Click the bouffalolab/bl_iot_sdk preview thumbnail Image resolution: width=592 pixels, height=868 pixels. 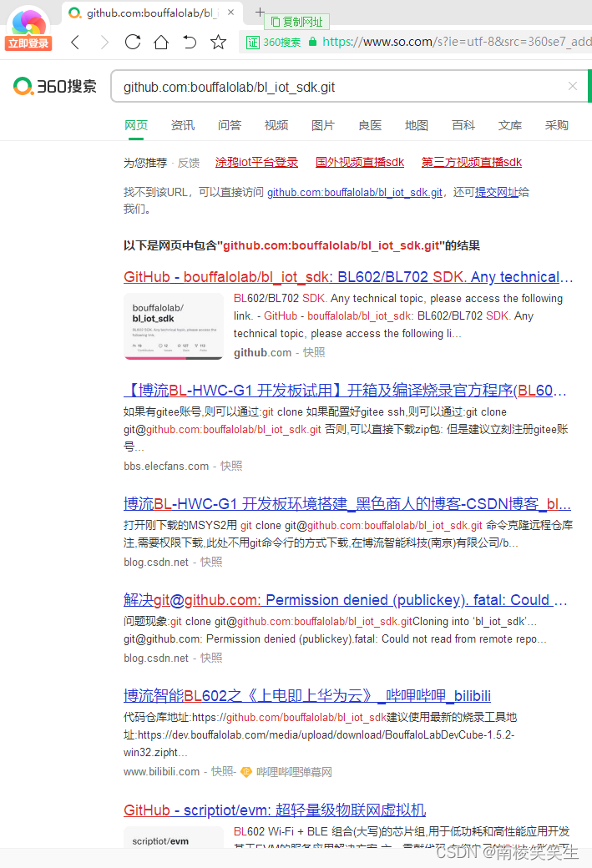pyautogui.click(x=174, y=326)
